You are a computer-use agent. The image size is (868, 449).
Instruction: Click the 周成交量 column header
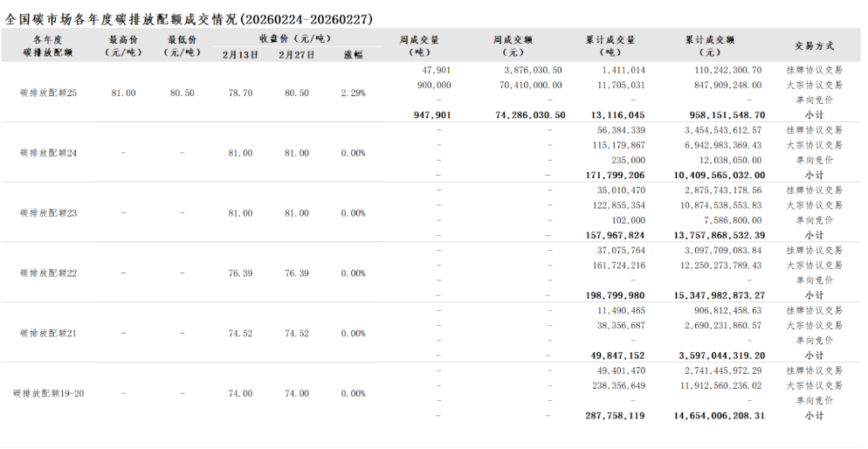pyautogui.click(x=419, y=45)
